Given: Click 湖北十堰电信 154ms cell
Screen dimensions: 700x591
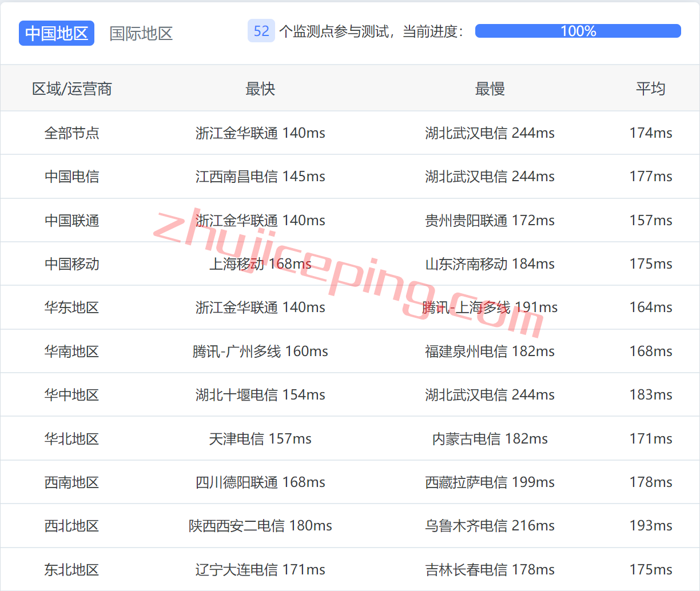Looking at the screenshot, I should 260,394.
